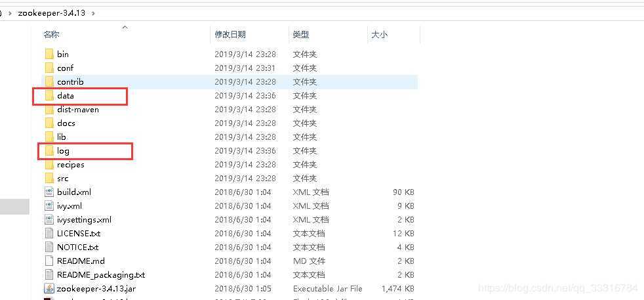
Task: Select the build.xml file name
Action: coord(74,192)
